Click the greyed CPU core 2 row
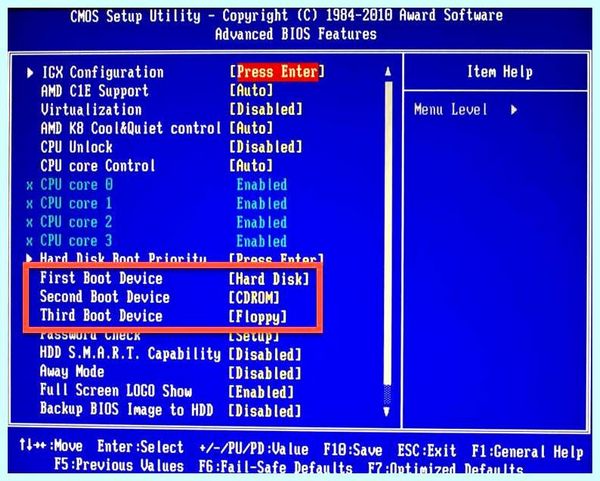Viewport: 600px width, 481px height. (157, 222)
